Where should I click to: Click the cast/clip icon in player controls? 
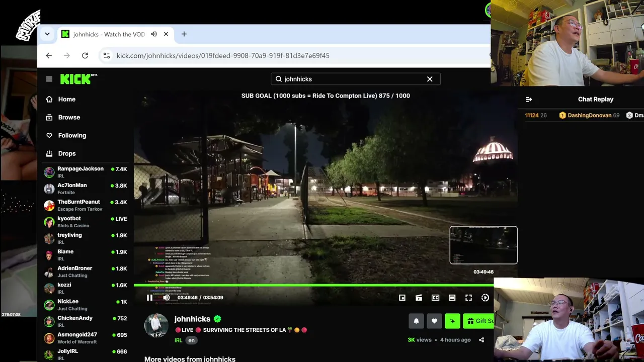(419, 298)
